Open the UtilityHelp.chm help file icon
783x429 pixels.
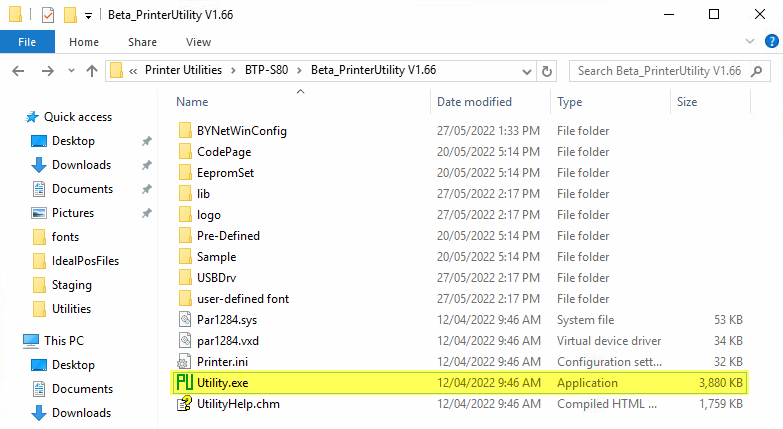pos(184,404)
